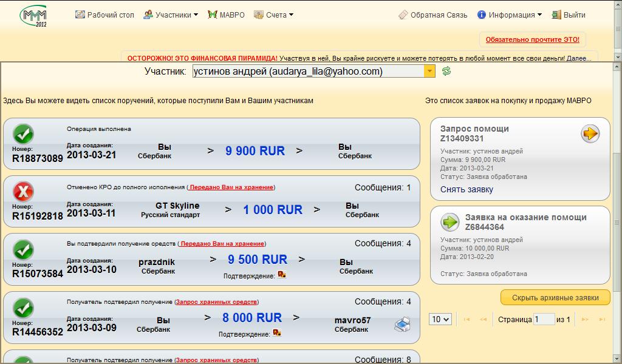Click order number R15073584
622x364 pixels.
point(38,274)
